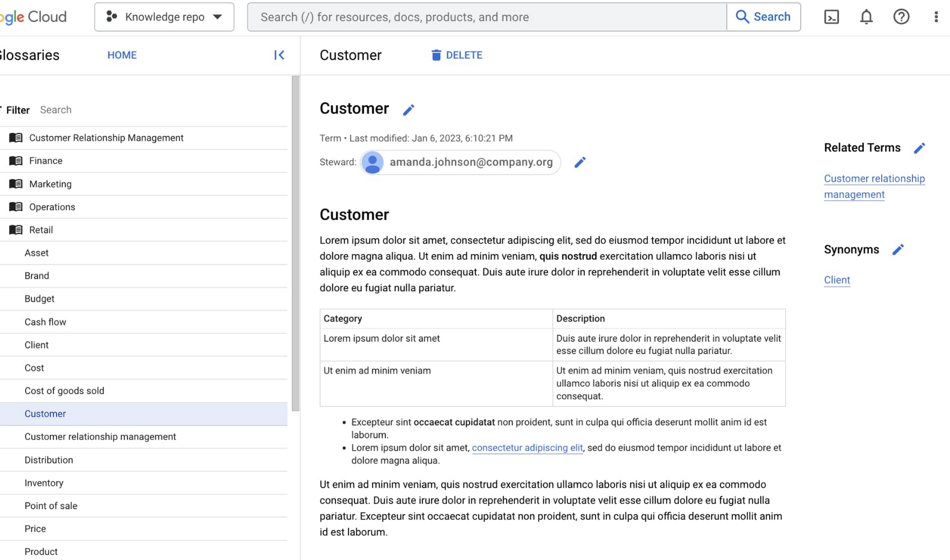Open the Client synonym link

tap(837, 280)
